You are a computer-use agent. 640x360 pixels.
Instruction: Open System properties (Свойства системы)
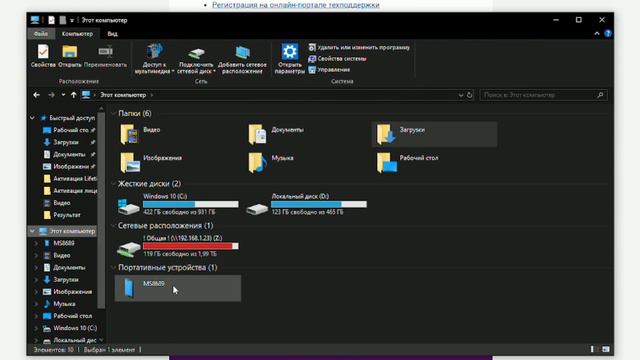click(x=337, y=58)
